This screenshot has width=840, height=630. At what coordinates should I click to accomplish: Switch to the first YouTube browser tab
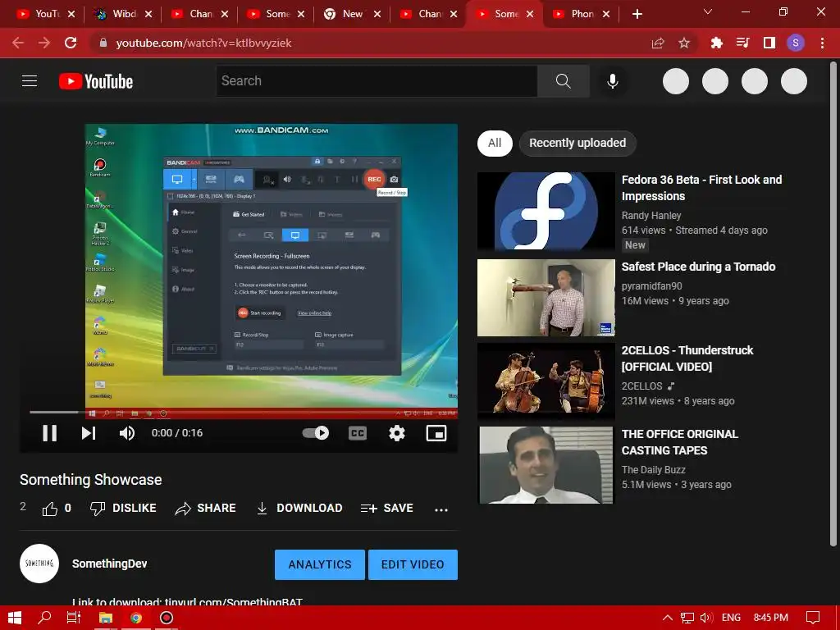pos(46,15)
